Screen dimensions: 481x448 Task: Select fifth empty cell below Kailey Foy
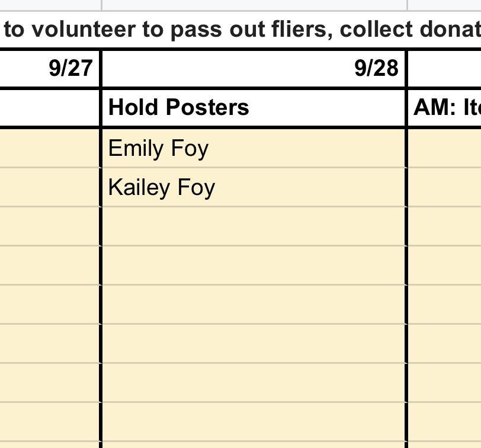pyautogui.click(x=254, y=383)
